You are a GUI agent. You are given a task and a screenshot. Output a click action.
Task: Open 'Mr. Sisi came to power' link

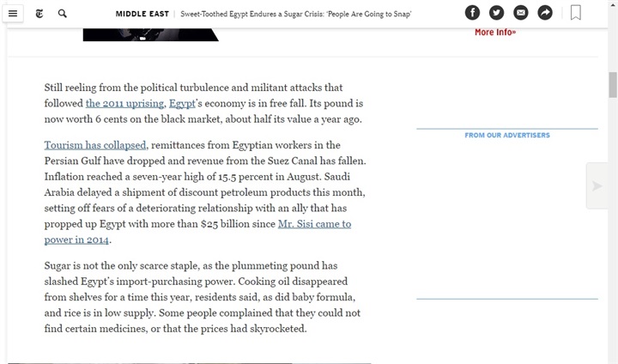[197, 232]
